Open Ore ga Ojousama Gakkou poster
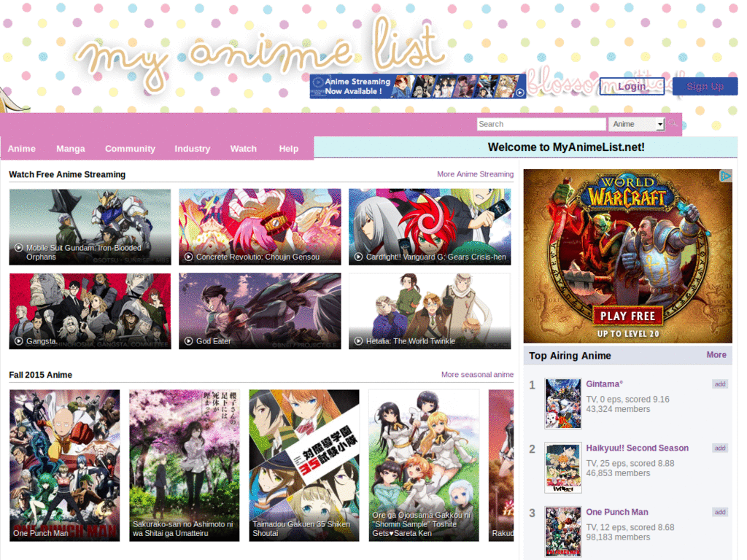This screenshot has width=747, height=560. (x=424, y=465)
